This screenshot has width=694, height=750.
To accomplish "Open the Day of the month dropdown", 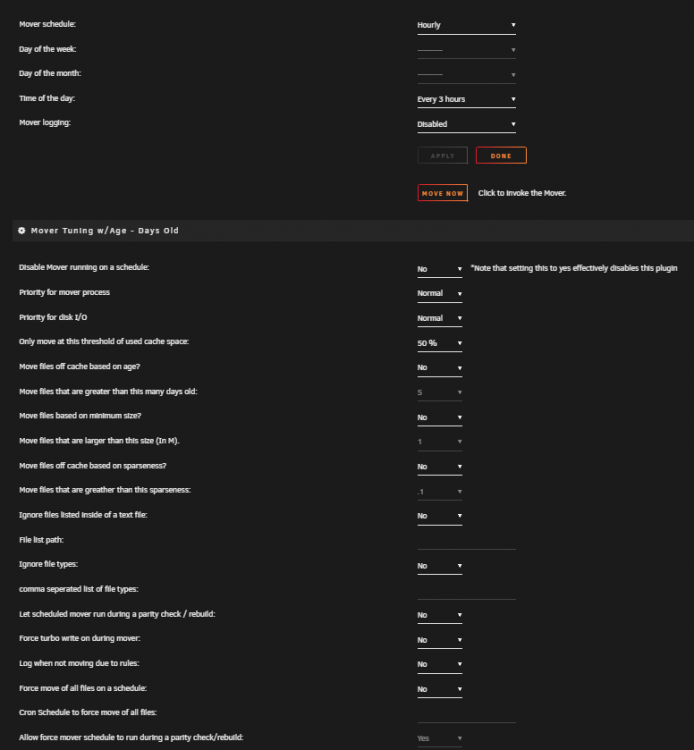I will pos(466,75).
